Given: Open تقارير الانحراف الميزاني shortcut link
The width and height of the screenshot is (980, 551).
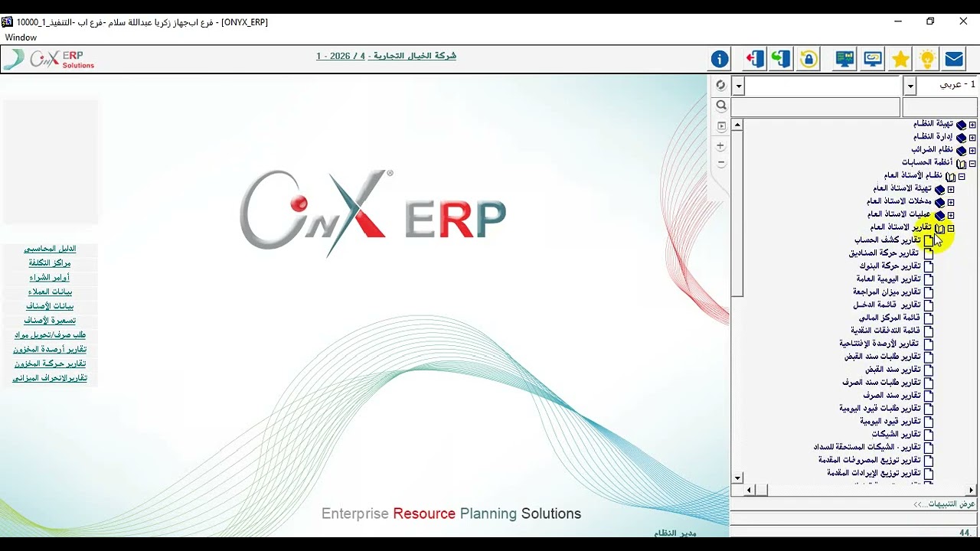Looking at the screenshot, I should (x=50, y=378).
